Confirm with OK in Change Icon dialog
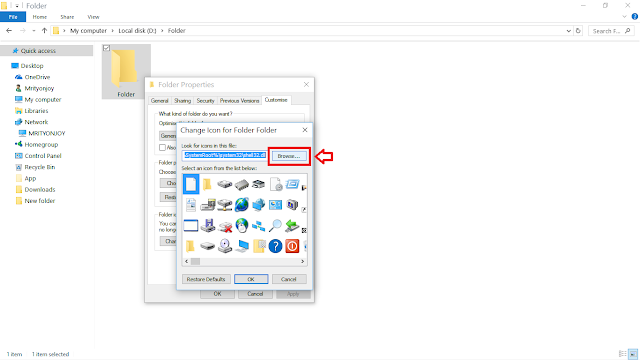The image size is (640, 360). click(251, 279)
